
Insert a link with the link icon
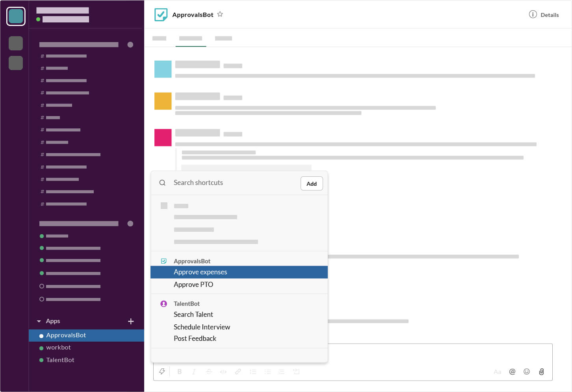(x=238, y=372)
